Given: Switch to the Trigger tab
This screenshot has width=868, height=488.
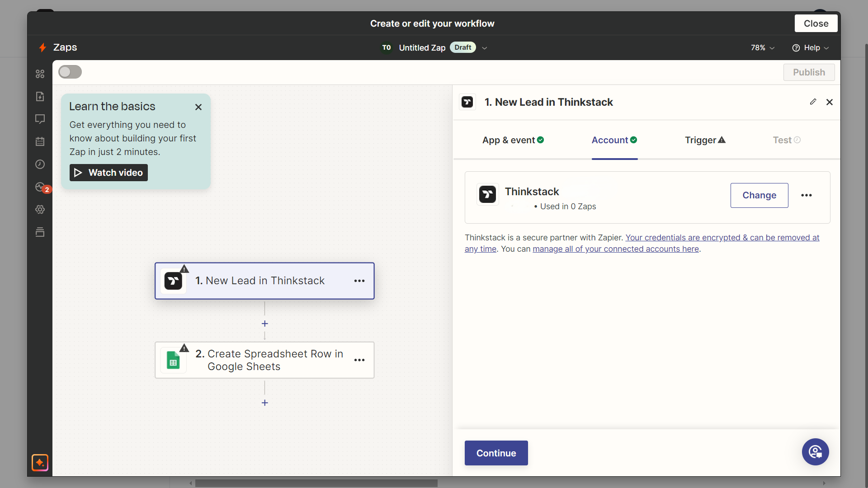Looking at the screenshot, I should (705, 140).
